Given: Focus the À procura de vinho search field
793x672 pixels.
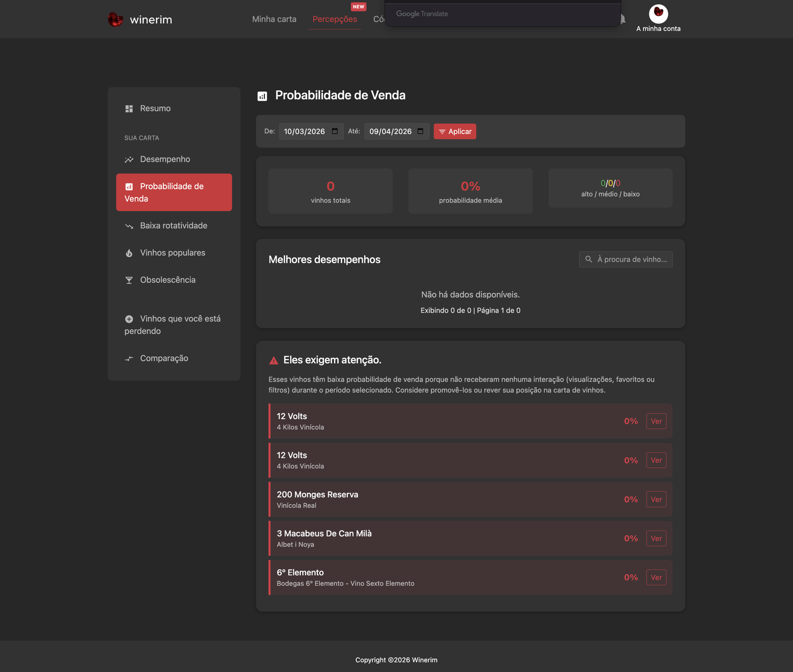Looking at the screenshot, I should [x=626, y=259].
